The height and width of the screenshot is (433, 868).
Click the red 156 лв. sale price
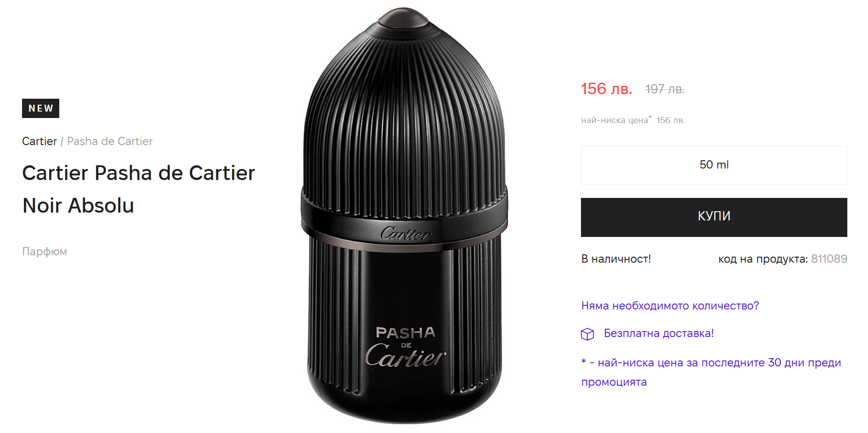[x=606, y=89]
